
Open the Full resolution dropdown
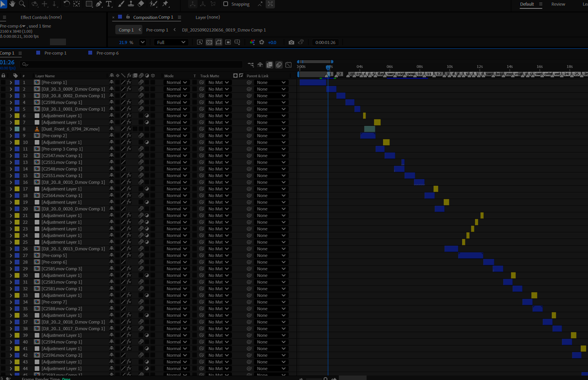point(171,42)
